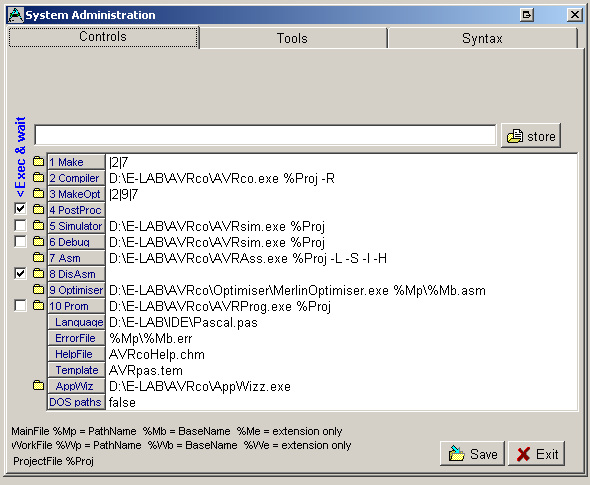Click the command line input field
Viewport: 590px width, 485px height.
(265, 135)
